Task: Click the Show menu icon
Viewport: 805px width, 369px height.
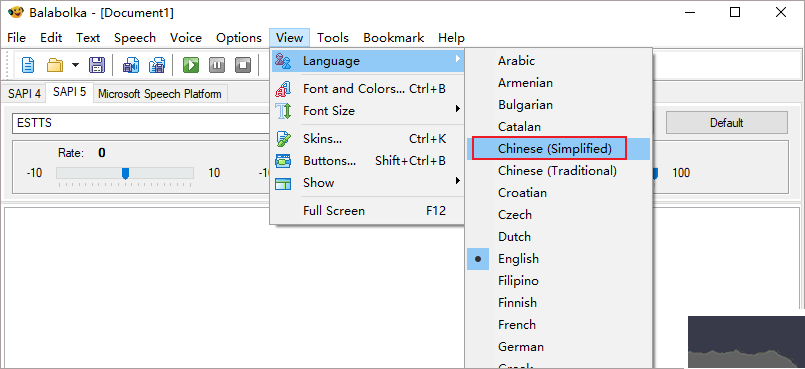Action: (x=283, y=183)
